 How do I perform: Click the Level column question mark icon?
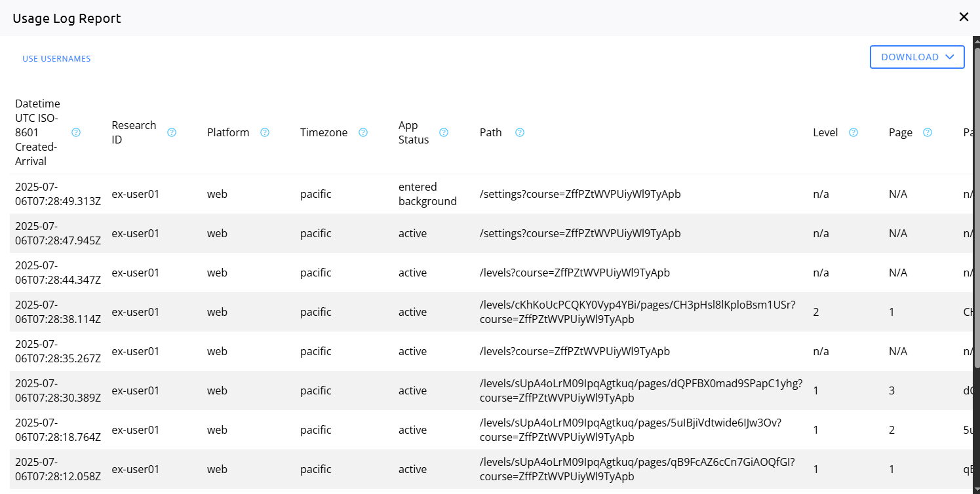[x=853, y=132]
